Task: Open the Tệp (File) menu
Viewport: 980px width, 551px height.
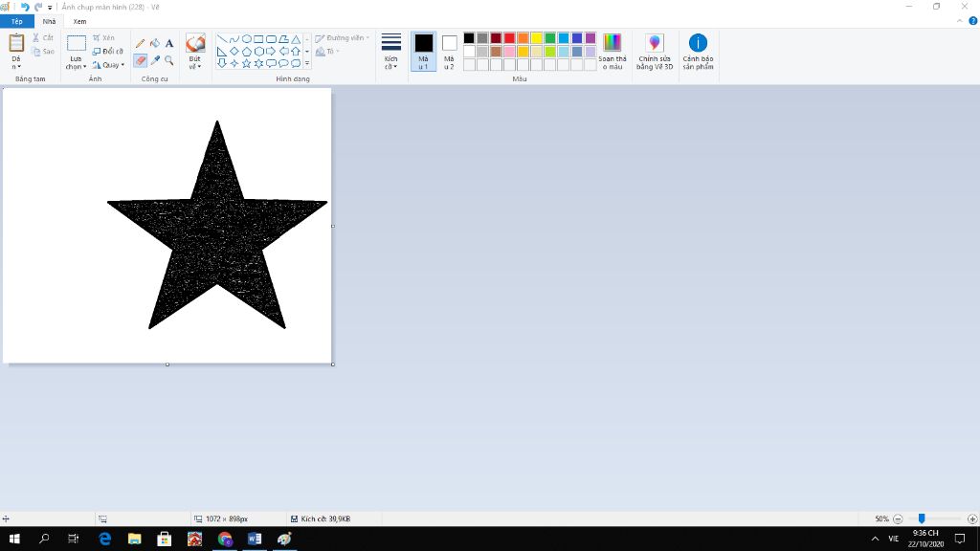Action: coord(17,21)
